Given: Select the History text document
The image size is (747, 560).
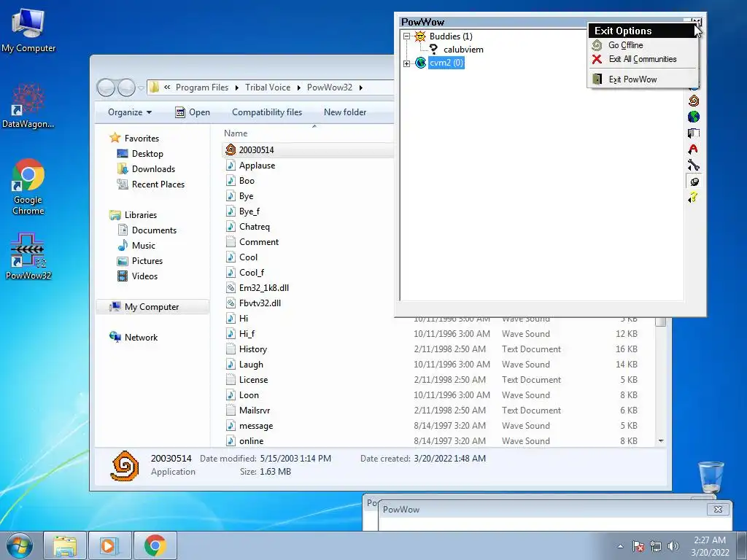Looking at the screenshot, I should pos(253,349).
